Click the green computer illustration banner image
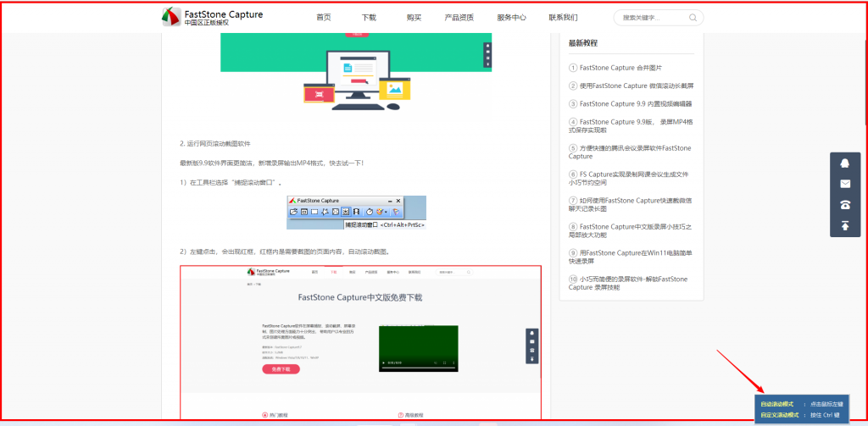Screen dimensions: 868x426 (356, 75)
